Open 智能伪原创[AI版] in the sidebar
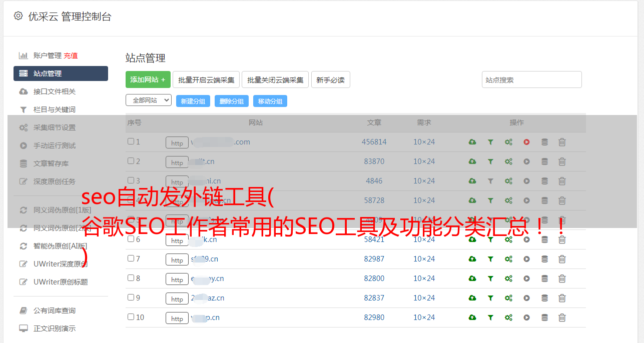This screenshot has height=343, width=644. click(61, 246)
